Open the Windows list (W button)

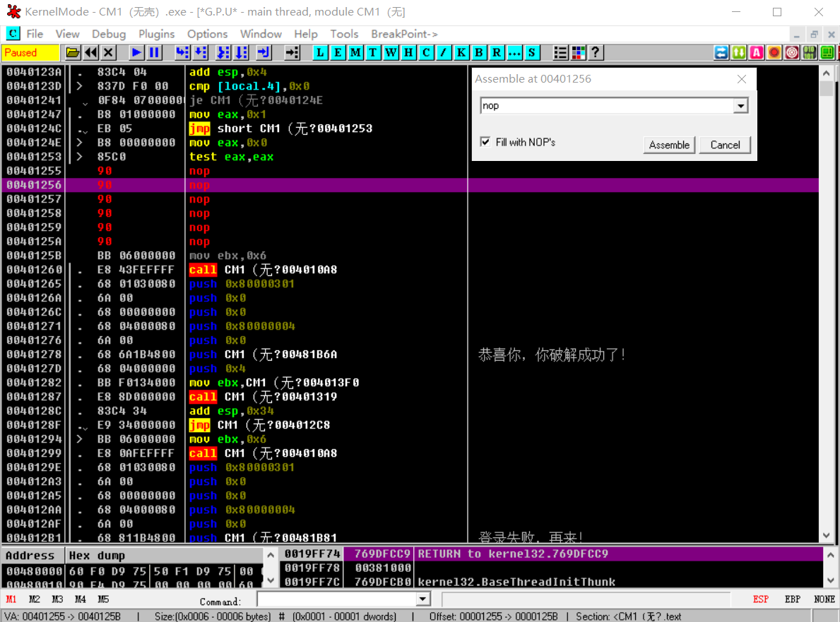391,52
